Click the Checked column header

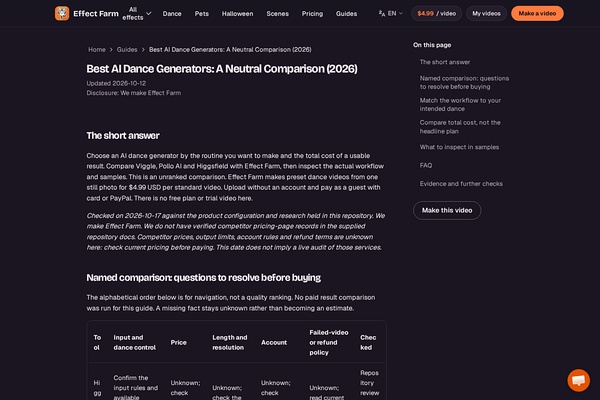pos(368,342)
